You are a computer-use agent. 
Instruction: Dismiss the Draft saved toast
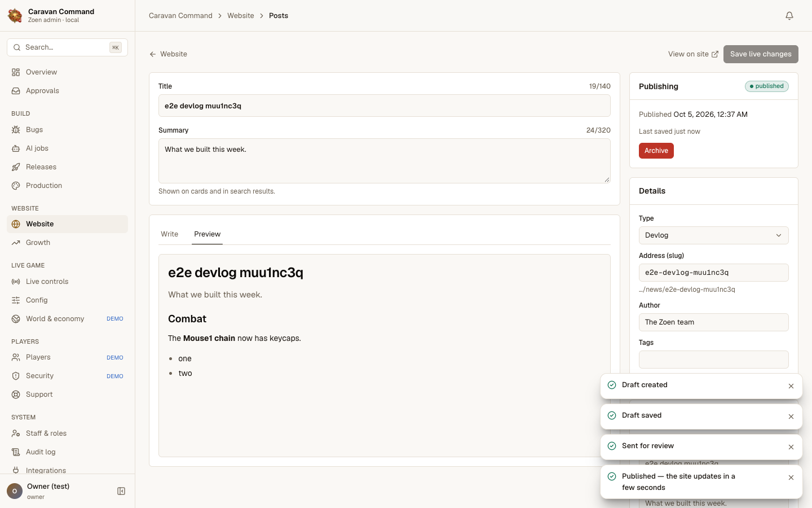791,417
